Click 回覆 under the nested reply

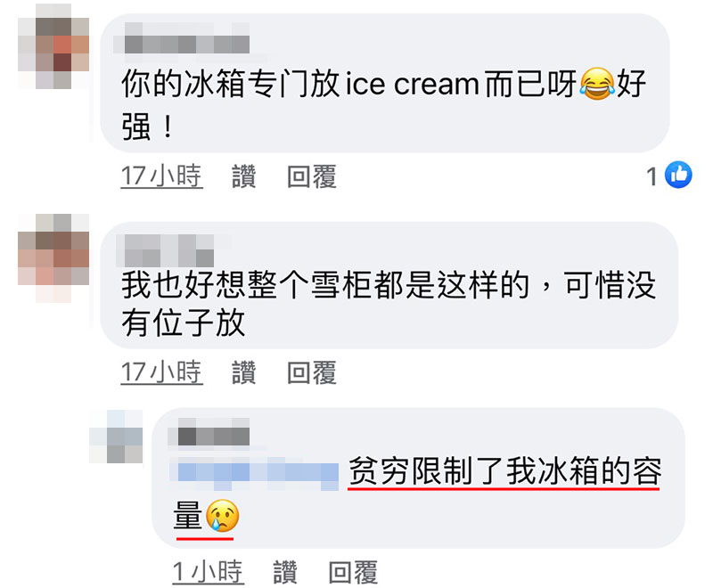[353, 572]
